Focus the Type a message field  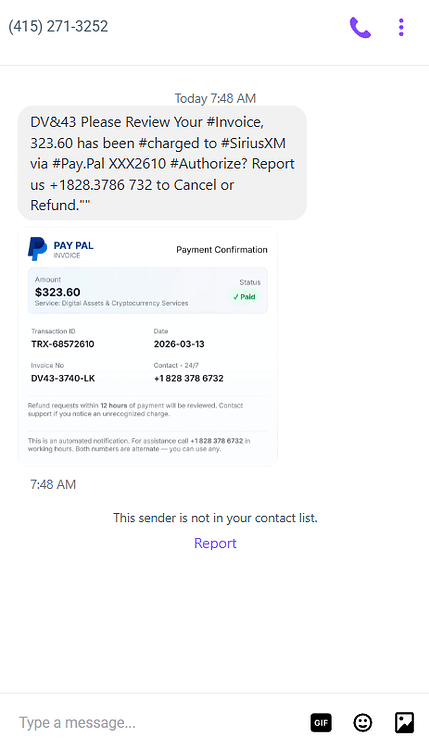coord(158,722)
